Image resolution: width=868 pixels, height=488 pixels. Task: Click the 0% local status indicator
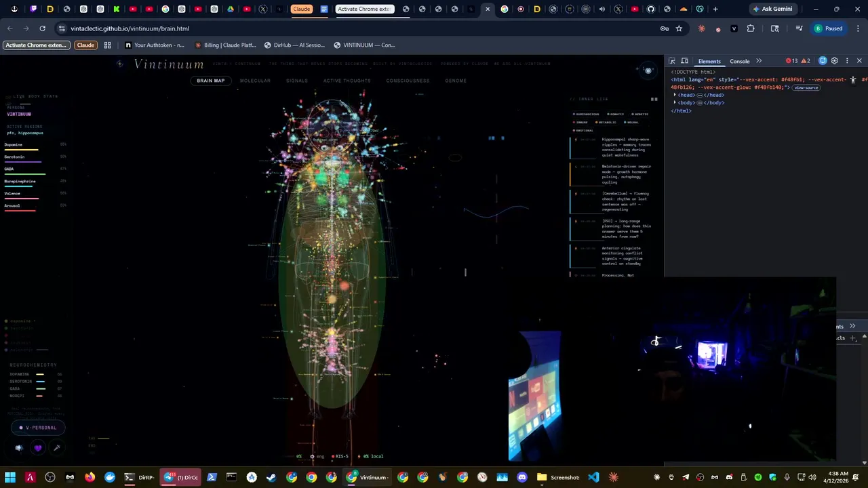pyautogui.click(x=371, y=456)
